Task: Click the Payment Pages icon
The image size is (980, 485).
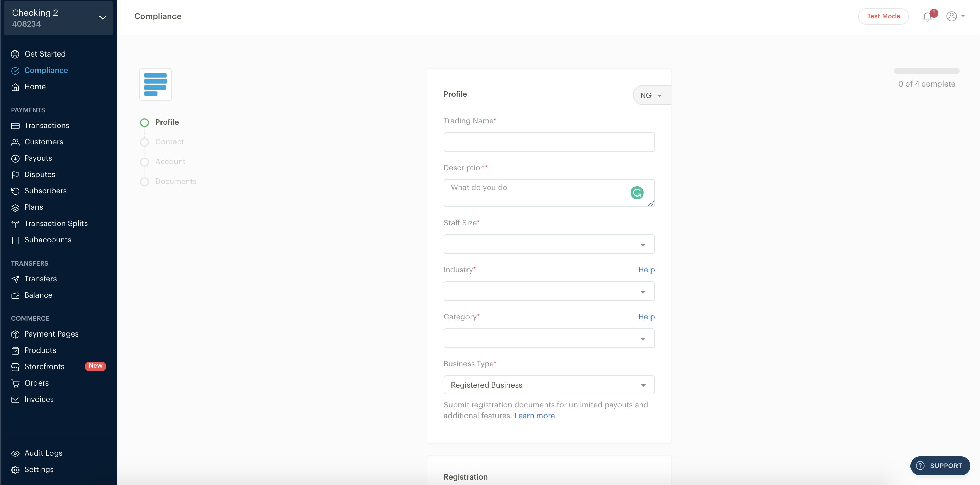Action: (x=15, y=334)
